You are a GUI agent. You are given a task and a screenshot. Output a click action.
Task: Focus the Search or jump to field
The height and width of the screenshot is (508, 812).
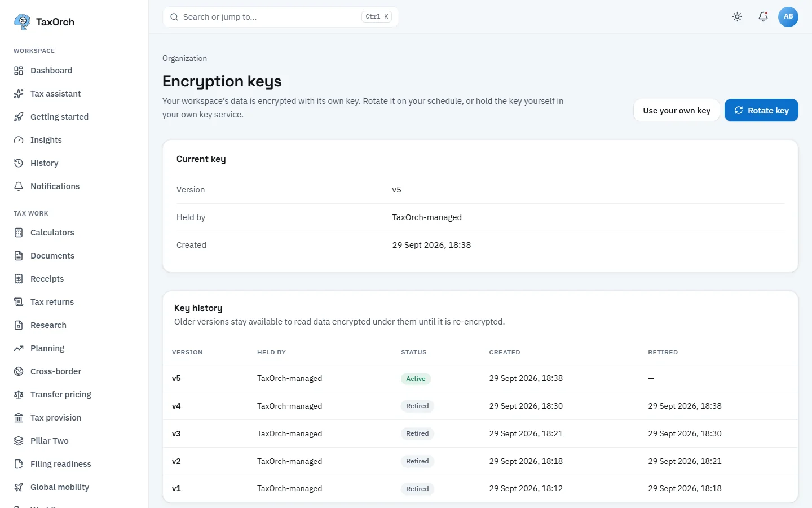tap(281, 17)
